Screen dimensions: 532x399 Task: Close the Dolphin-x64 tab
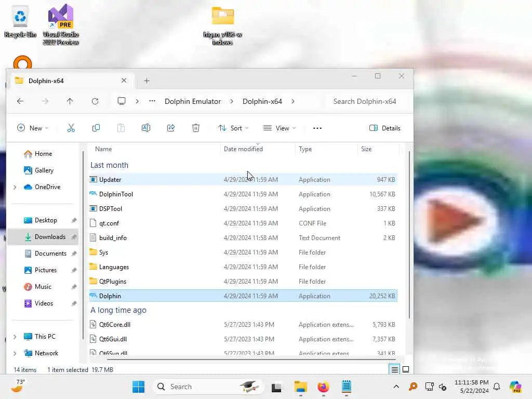pyautogui.click(x=124, y=81)
